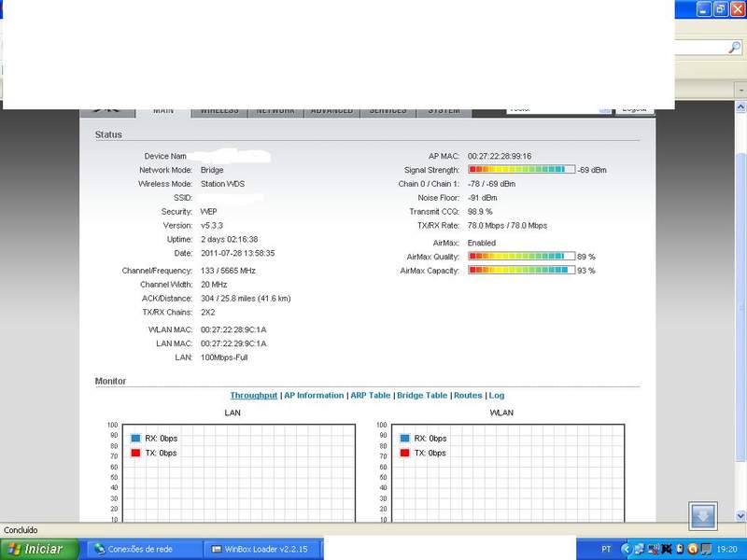Open the Iniciar start menu

pyautogui.click(x=39, y=549)
